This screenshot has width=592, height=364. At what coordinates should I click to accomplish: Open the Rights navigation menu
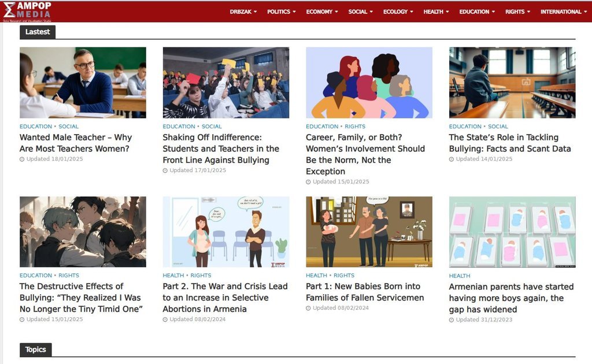[517, 12]
